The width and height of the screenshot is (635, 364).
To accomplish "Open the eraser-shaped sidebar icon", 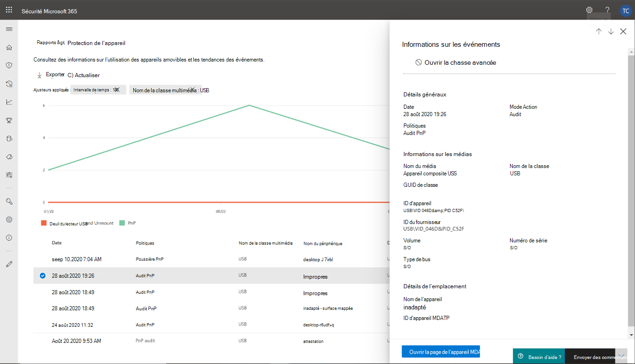I will pos(9,157).
